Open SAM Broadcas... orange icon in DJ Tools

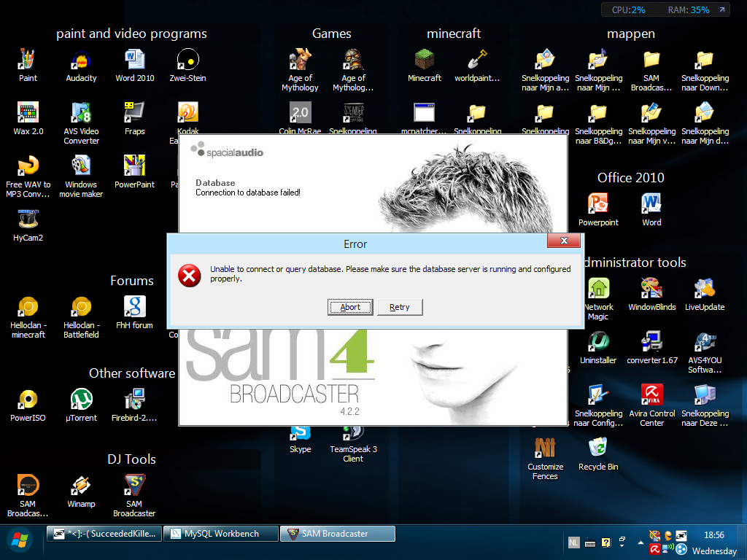[28, 496]
